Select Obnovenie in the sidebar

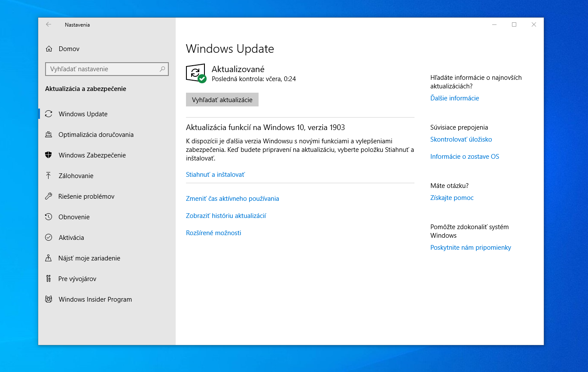pyautogui.click(x=107, y=217)
